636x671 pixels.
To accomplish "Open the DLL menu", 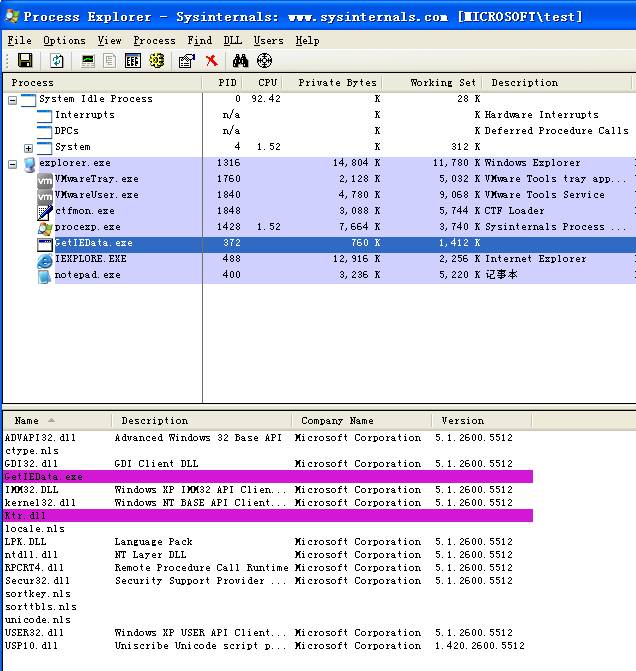I will [x=232, y=41].
